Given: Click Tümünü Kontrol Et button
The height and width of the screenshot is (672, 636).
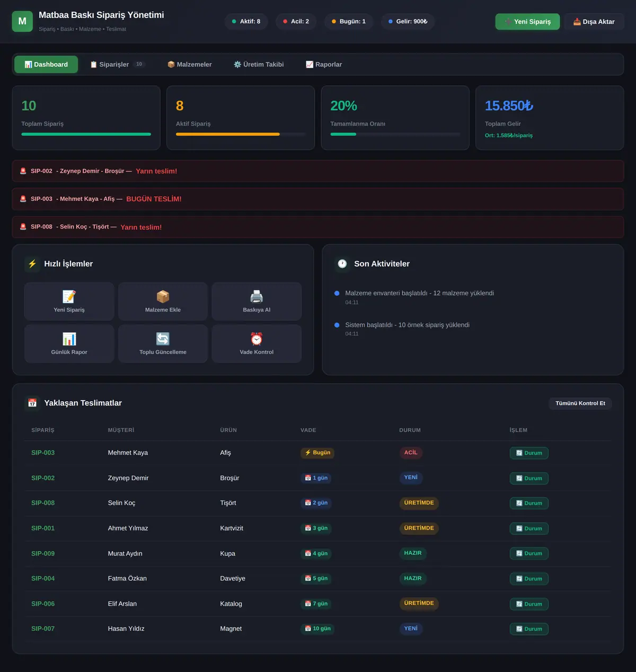Looking at the screenshot, I should tap(580, 403).
